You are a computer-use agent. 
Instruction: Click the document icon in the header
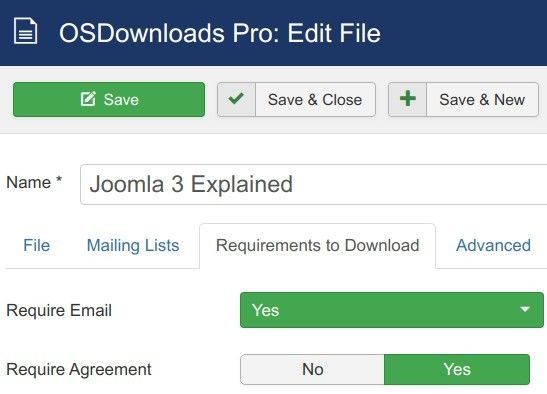(25, 31)
